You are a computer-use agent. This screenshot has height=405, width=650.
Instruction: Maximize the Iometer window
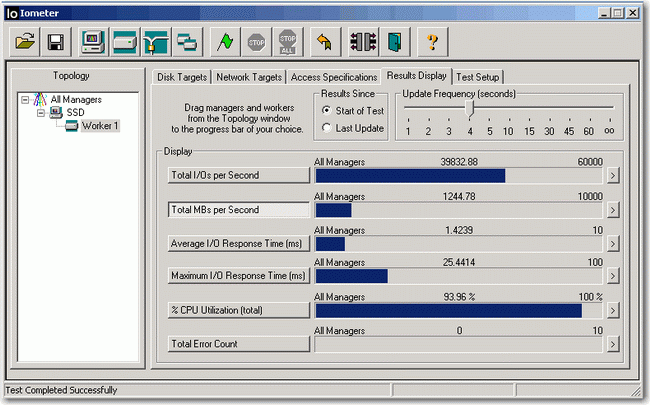click(618, 13)
